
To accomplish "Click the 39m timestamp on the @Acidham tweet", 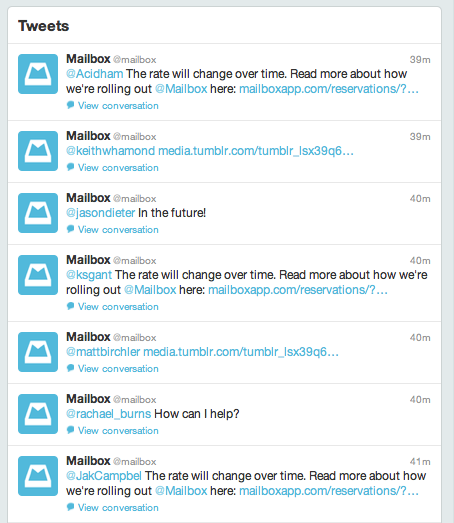I will 420,60.
